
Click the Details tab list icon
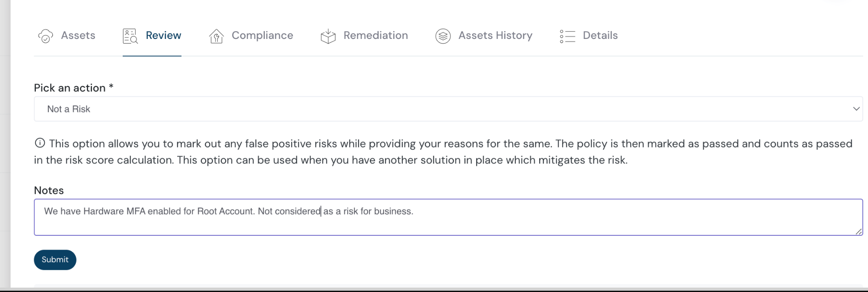point(567,36)
